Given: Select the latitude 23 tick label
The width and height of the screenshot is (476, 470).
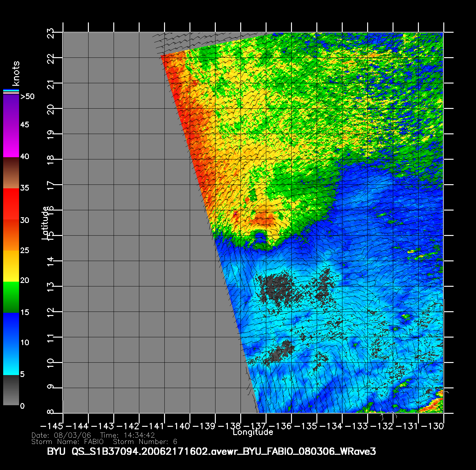Looking at the screenshot, I should (50, 33).
